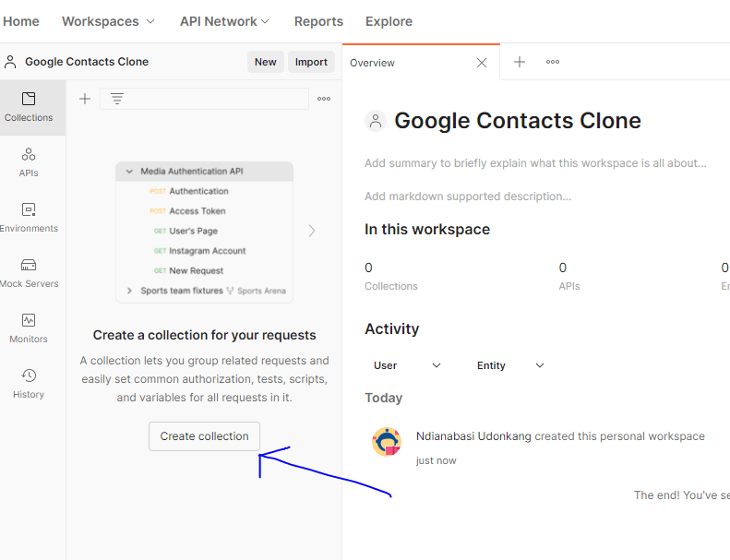Open the Collections sidebar section
This screenshot has height=560, width=730.
29,108
